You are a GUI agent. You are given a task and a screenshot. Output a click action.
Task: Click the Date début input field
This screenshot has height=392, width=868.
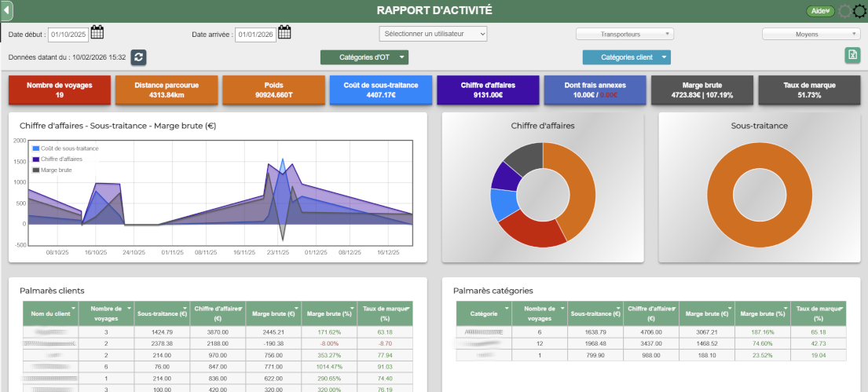click(x=68, y=35)
